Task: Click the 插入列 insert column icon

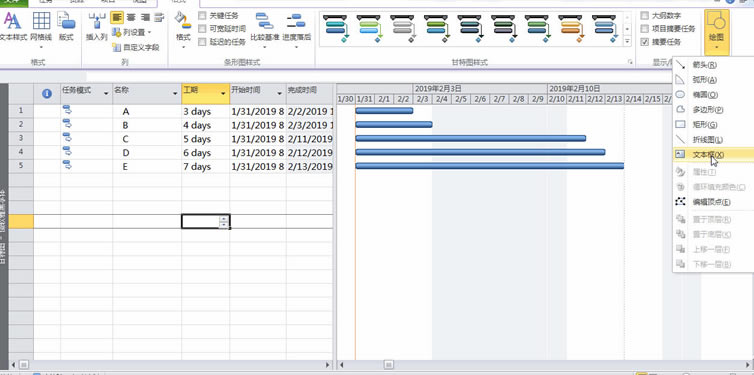Action: click(96, 27)
